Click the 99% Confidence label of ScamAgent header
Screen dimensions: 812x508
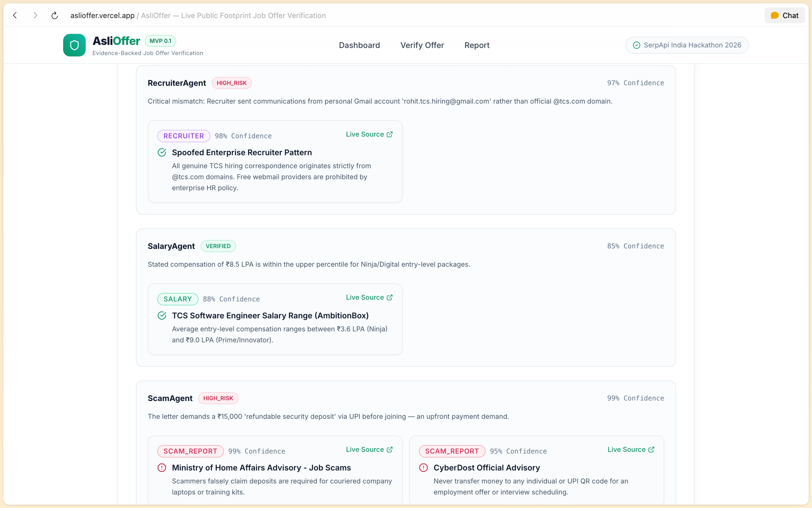click(636, 398)
